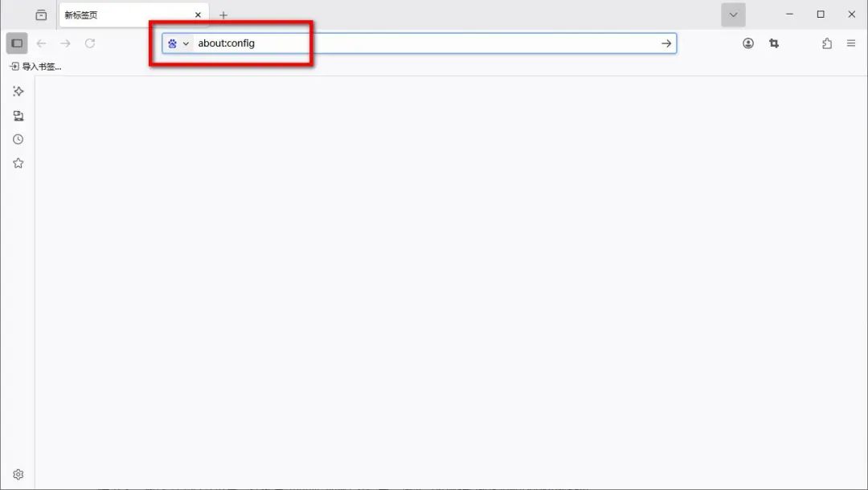Open the extensions puzzle icon
The height and width of the screenshot is (490, 868).
click(826, 43)
